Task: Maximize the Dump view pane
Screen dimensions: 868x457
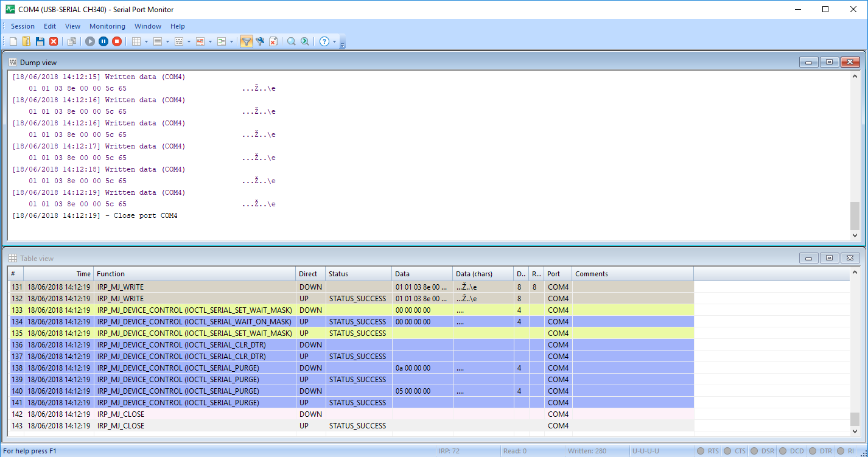Action: pyautogui.click(x=829, y=62)
